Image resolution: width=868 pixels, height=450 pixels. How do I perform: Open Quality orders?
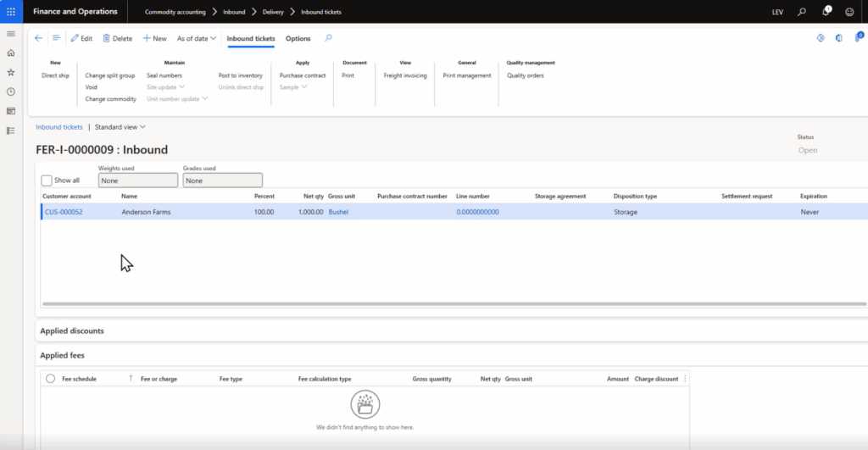tap(526, 75)
